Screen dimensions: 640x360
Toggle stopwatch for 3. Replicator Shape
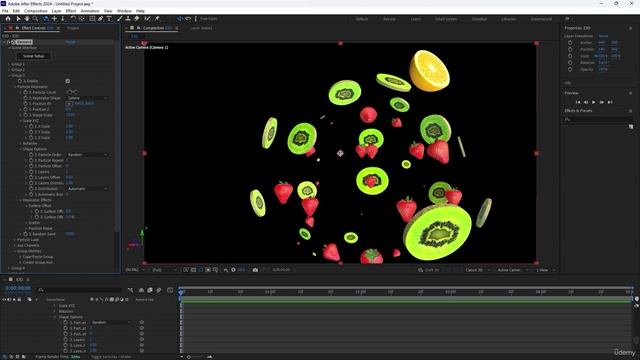tap(25, 98)
